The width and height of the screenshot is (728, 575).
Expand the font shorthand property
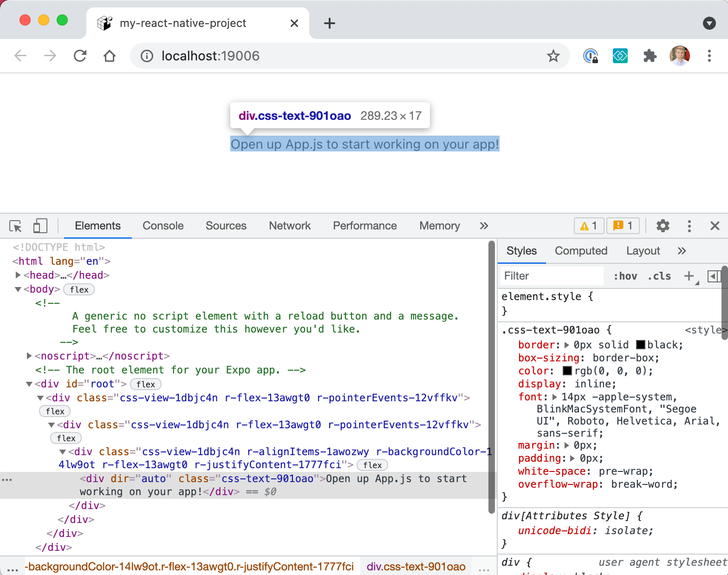554,397
